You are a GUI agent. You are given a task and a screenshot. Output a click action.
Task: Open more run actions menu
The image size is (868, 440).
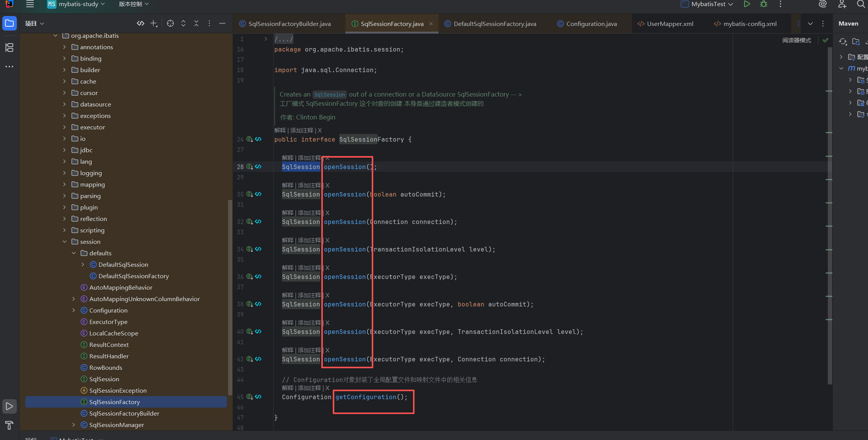[x=781, y=4]
